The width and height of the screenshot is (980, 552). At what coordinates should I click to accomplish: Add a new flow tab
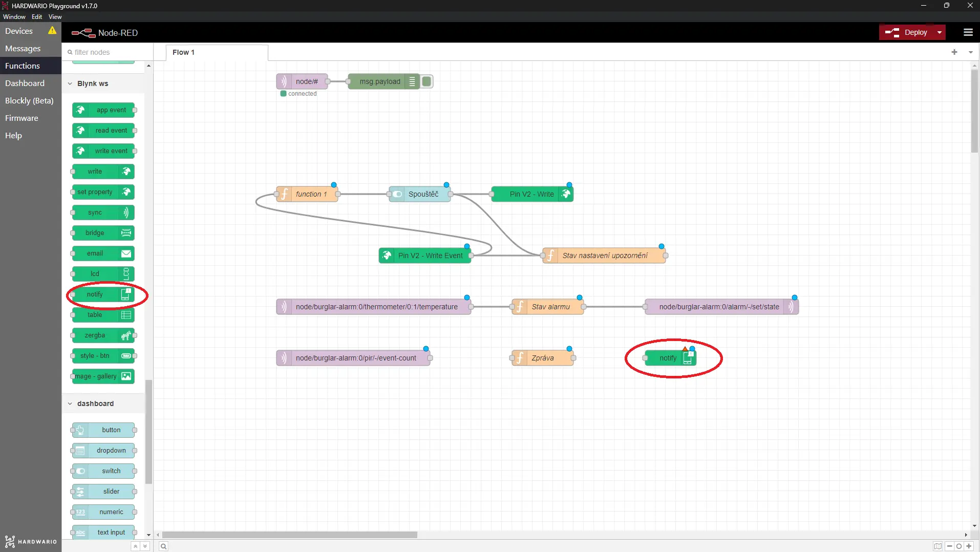(x=954, y=52)
